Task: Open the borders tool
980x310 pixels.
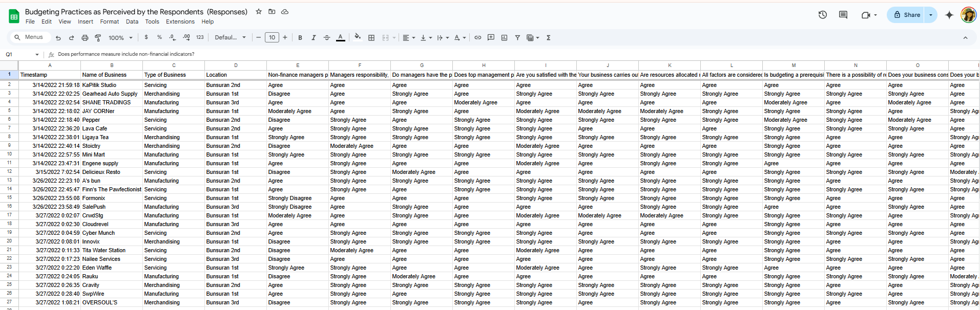Action: pos(371,38)
